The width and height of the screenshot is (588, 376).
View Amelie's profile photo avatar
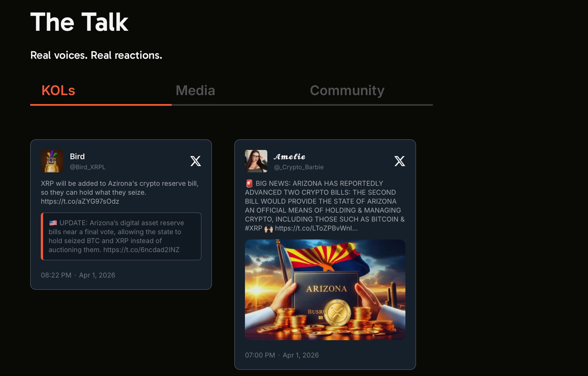pyautogui.click(x=256, y=161)
